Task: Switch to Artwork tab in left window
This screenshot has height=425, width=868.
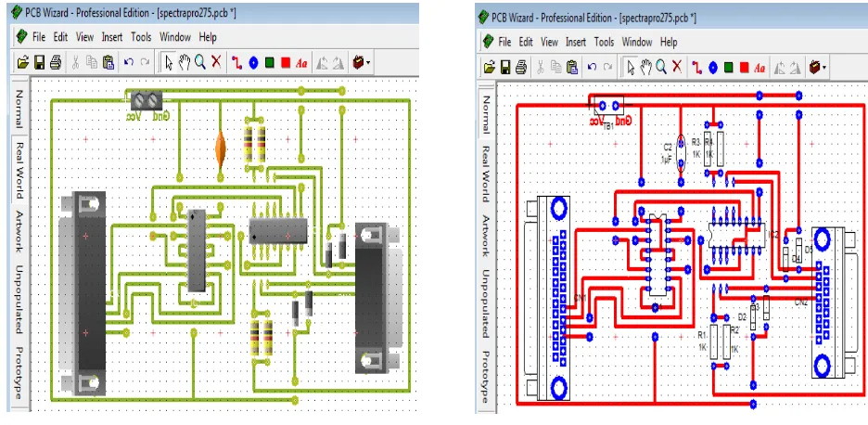Action: [19, 231]
